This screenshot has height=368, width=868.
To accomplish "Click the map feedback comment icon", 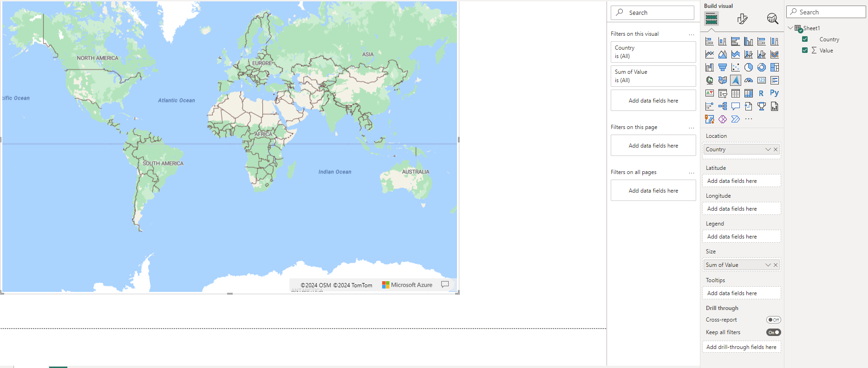I will coord(445,284).
